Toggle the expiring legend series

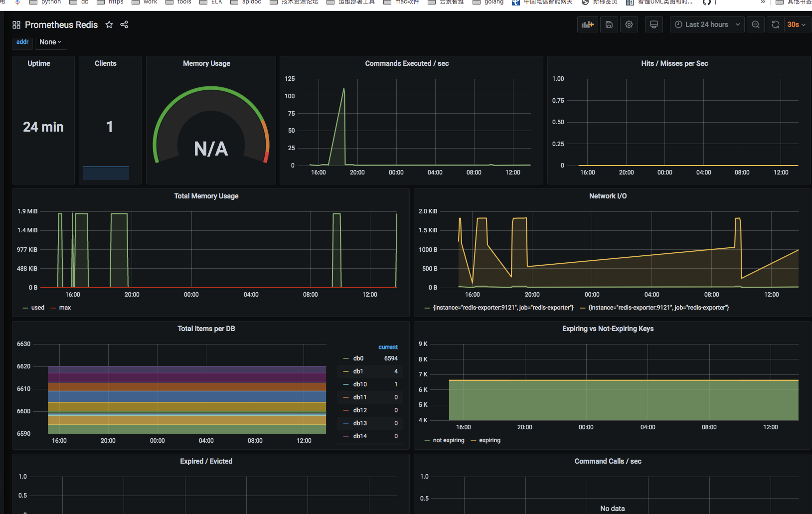tap(489, 440)
